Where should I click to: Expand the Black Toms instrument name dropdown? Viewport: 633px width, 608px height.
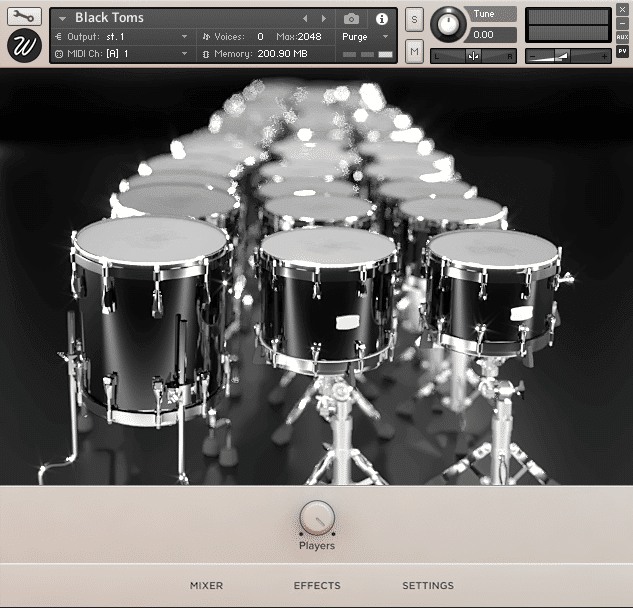pos(62,18)
